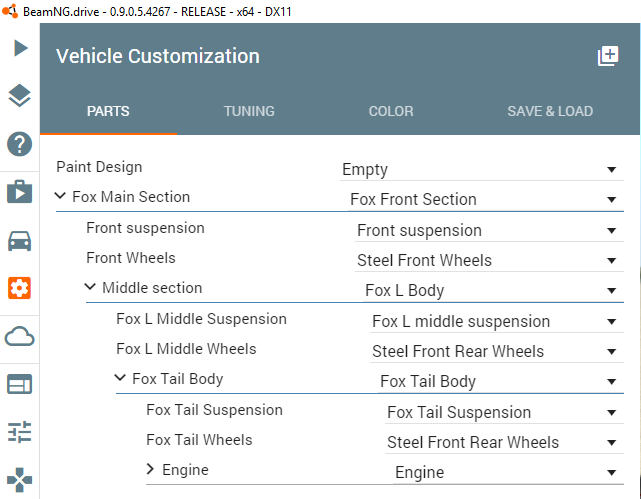Open the Paint Design dropdown

pos(480,170)
